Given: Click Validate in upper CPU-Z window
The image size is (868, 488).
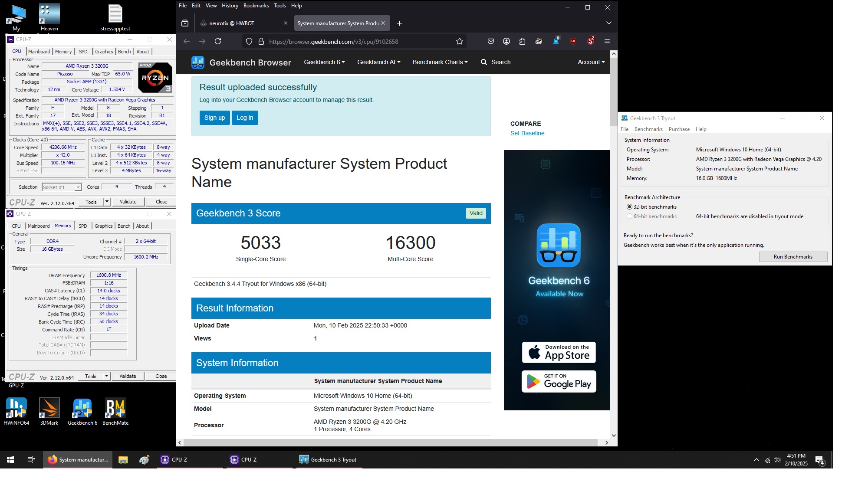Looking at the screenshot, I should point(128,202).
